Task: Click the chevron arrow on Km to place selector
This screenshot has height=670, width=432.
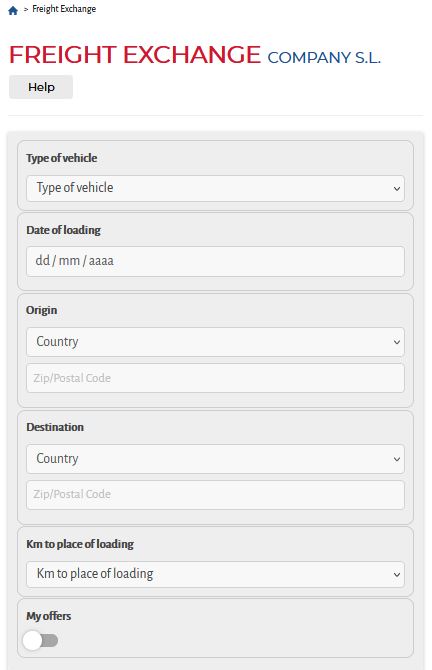Action: pos(397,575)
